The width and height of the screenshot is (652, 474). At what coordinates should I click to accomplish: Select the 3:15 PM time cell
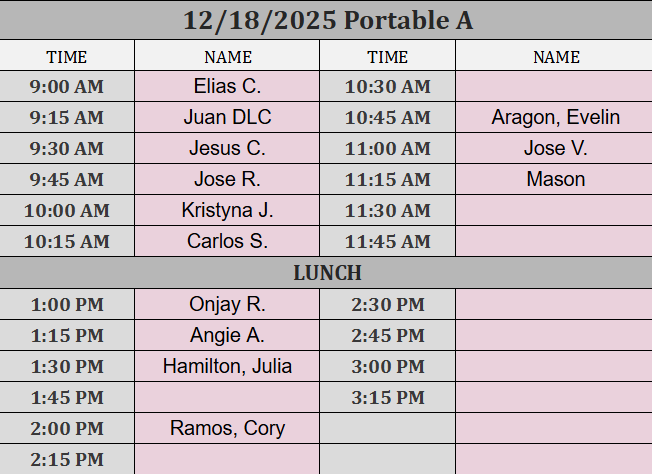(x=387, y=398)
